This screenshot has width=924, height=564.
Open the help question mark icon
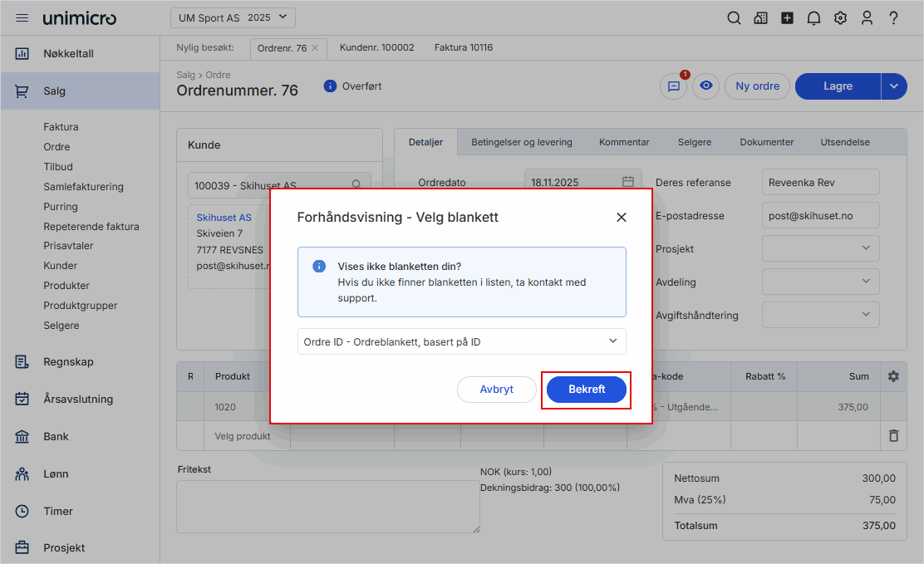coord(893,18)
